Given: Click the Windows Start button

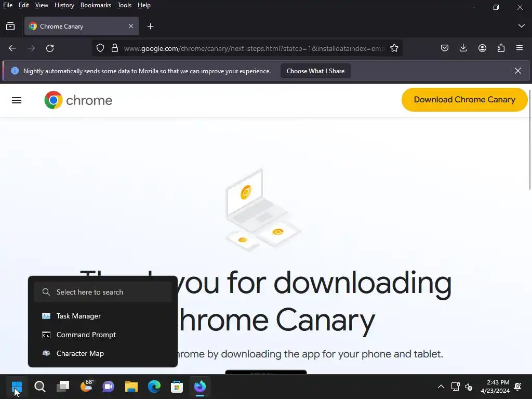Looking at the screenshot, I should (x=17, y=387).
